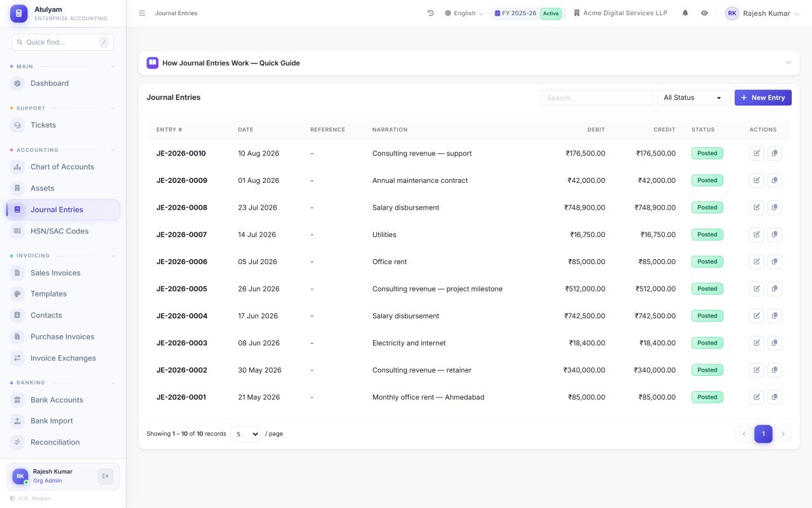812x508 pixels.
Task: Duplicate journal entry JE-2026-0009
Action: click(775, 180)
